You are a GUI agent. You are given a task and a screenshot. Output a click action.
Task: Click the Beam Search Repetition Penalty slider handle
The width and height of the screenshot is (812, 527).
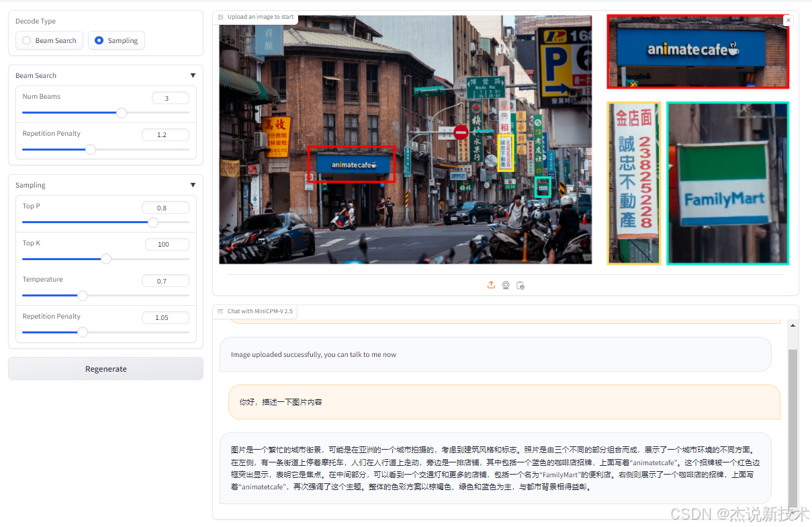point(91,149)
